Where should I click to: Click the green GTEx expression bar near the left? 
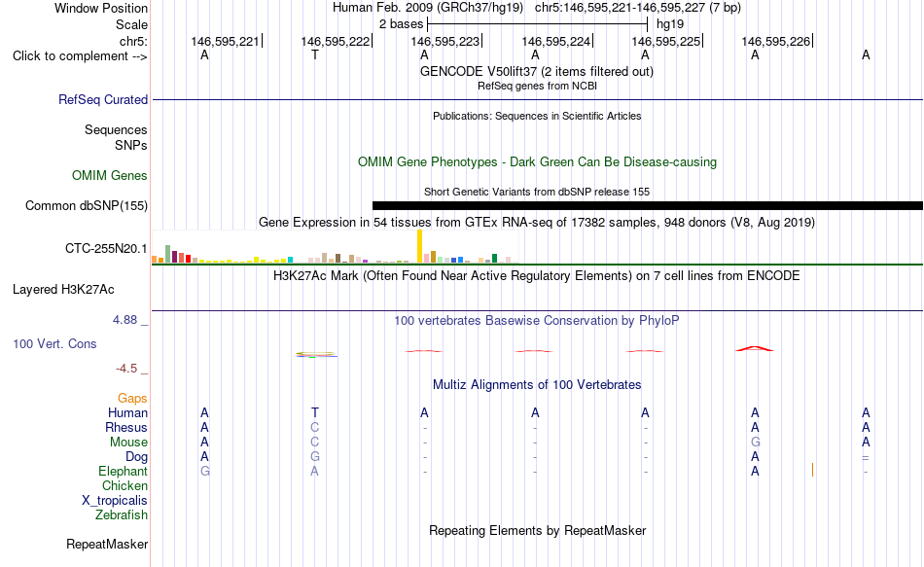pyautogui.click(x=168, y=254)
